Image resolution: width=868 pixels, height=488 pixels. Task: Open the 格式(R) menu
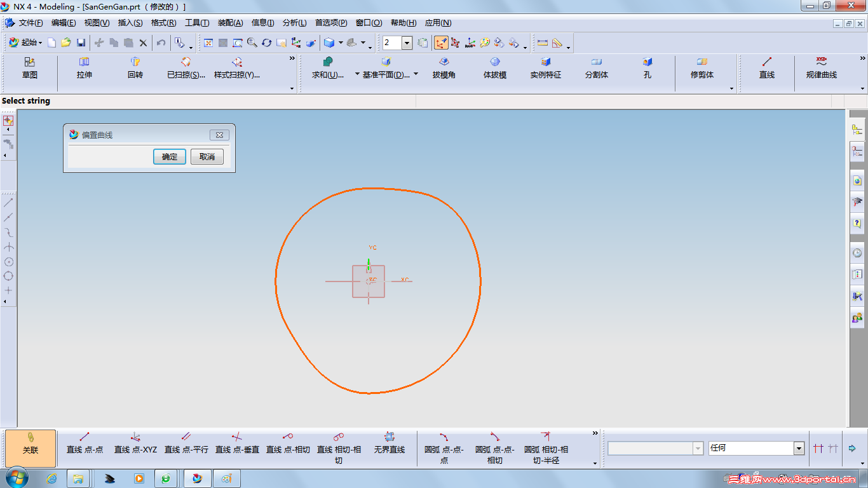pos(163,23)
